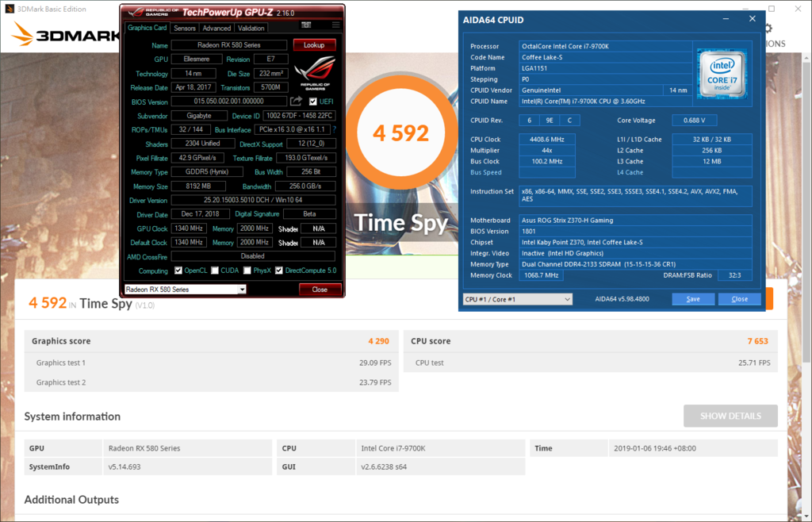Toggle the DirectCompute 5.0 checkbox
The height and width of the screenshot is (522, 812).
(x=278, y=271)
